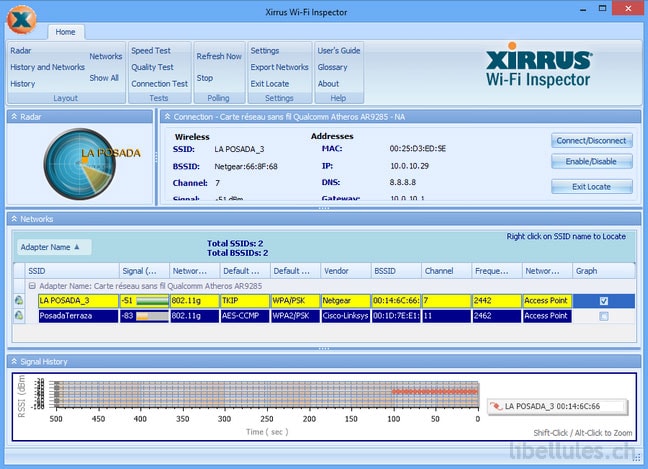Click the Graph column header

tap(603, 271)
